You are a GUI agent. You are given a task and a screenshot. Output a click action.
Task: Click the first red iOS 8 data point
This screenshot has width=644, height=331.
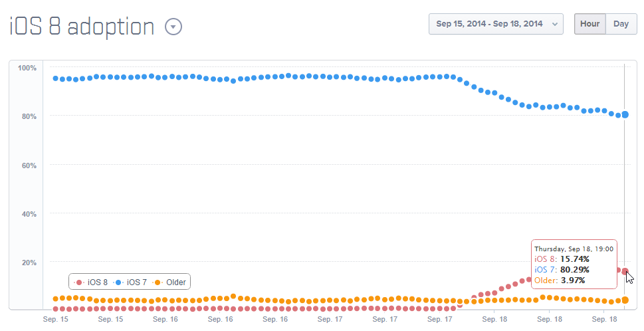56,309
